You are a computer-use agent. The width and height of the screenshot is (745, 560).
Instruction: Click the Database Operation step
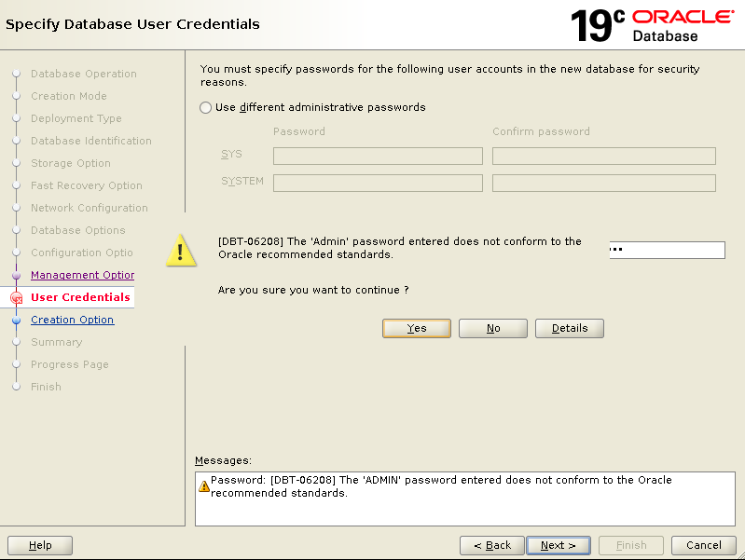(x=84, y=74)
